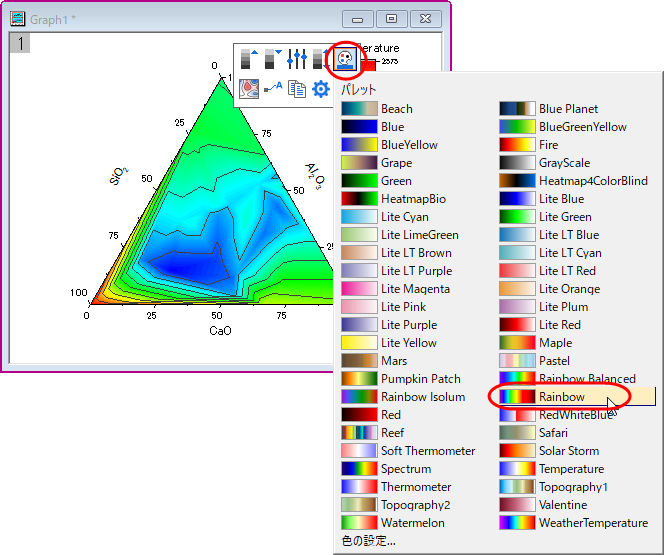
Task: Select the Thermometer palette
Action: point(396,487)
